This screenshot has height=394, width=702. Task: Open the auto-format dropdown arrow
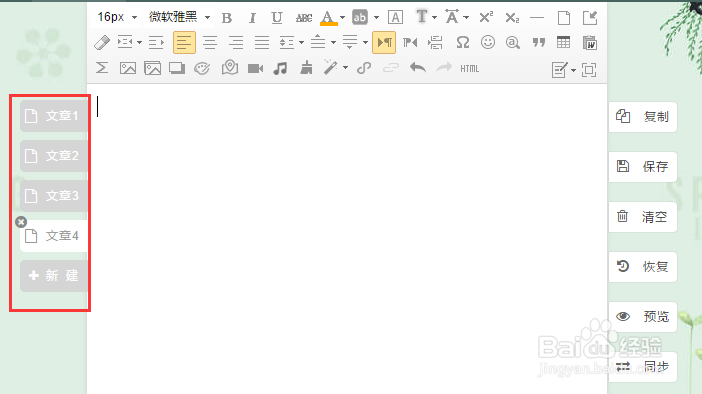345,68
